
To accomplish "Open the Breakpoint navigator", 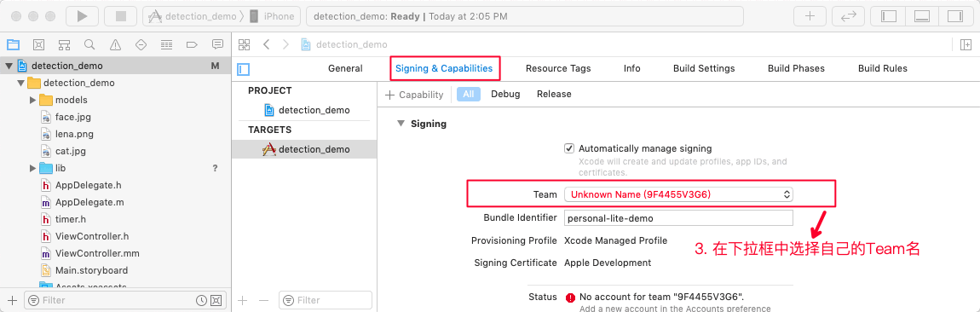I will (x=192, y=44).
